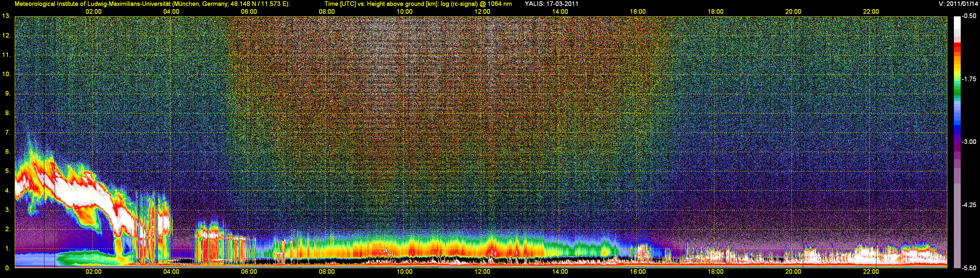Screen dimensions: 980x278
Task: Click '14:00' on the lower time axis
Action: [x=560, y=271]
